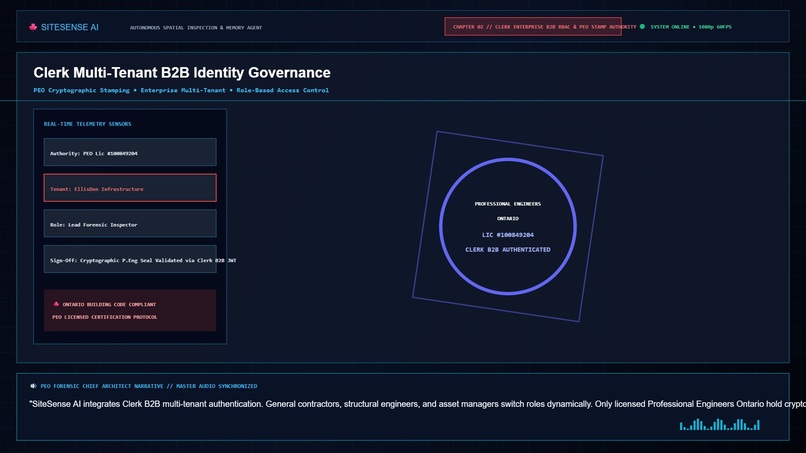Click 'LIC #100849204' inside the seal

coord(508,235)
